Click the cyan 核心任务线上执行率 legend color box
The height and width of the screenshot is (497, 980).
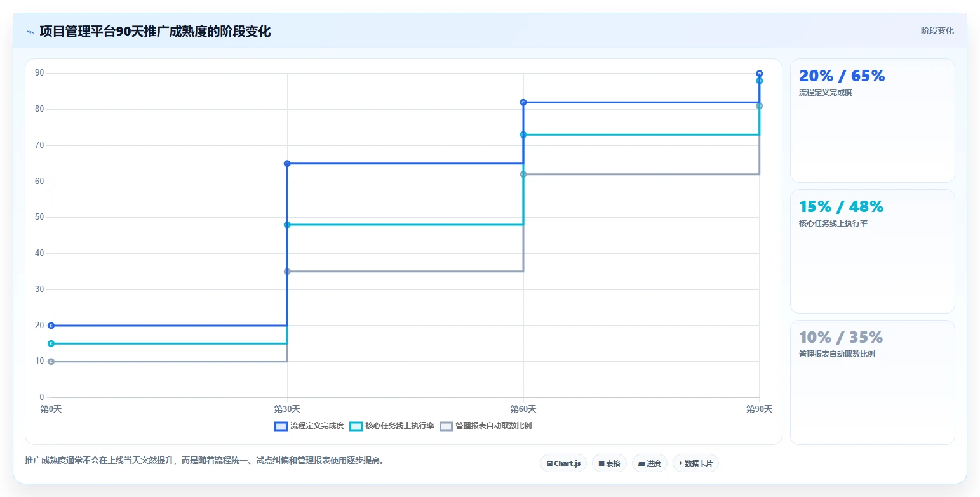click(356, 426)
